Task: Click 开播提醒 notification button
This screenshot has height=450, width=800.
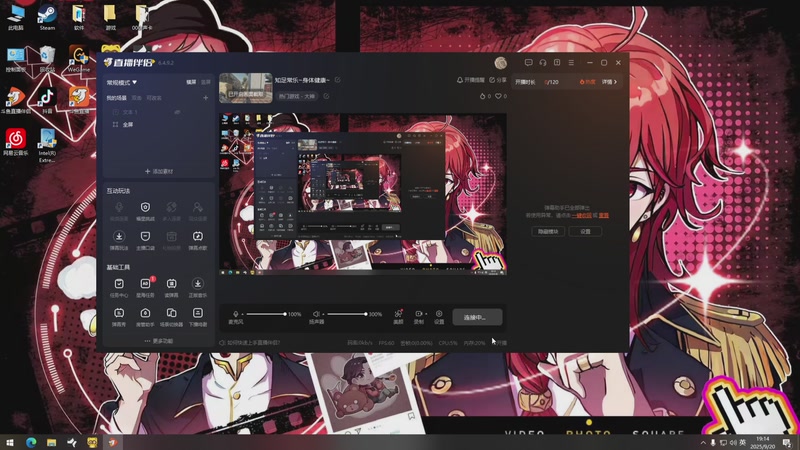Action: click(x=470, y=80)
